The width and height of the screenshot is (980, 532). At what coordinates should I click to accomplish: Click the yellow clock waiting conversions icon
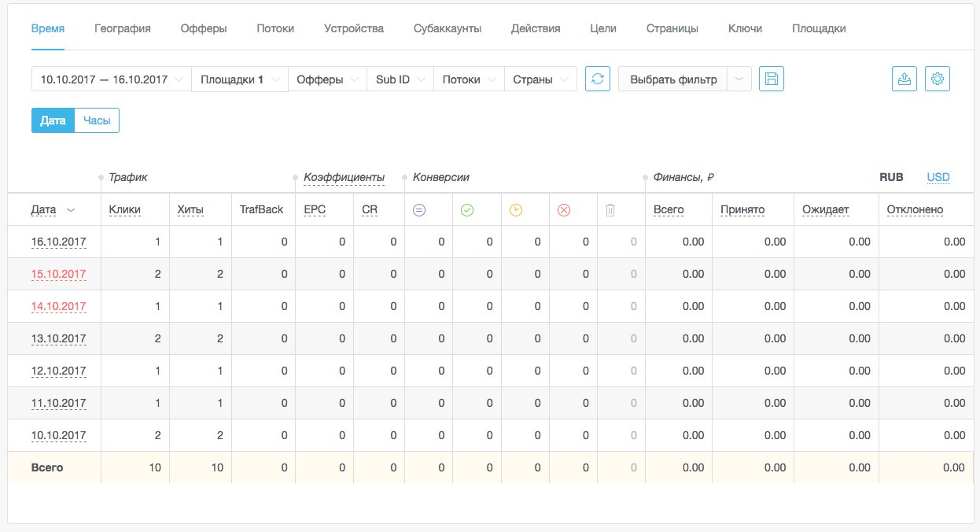pos(515,210)
